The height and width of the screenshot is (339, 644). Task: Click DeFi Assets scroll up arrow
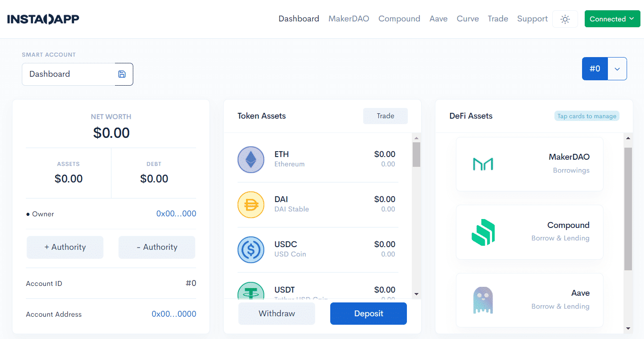tap(628, 138)
